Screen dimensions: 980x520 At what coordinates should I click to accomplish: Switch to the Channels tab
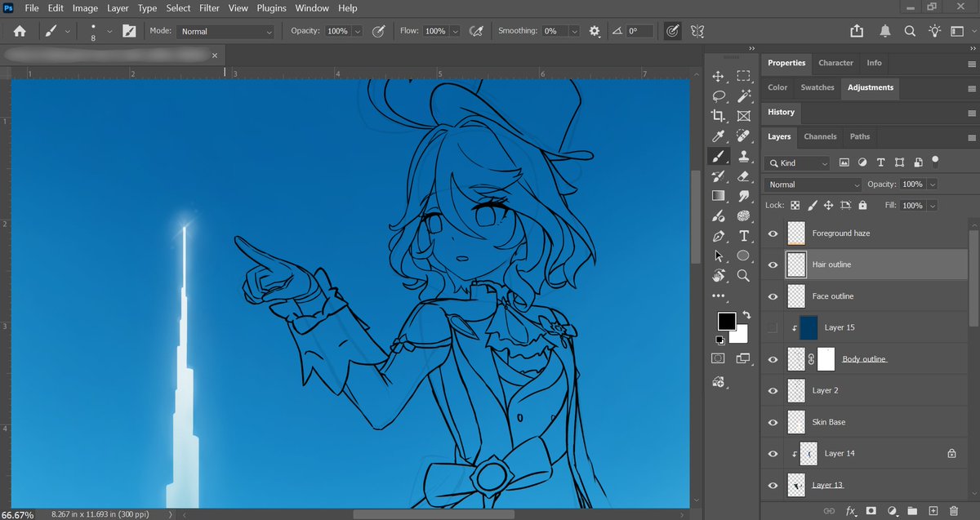820,136
